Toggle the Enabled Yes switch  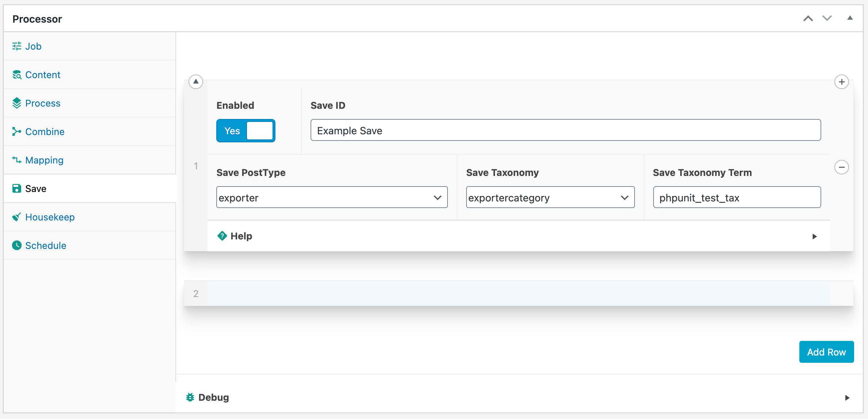pyautogui.click(x=246, y=131)
